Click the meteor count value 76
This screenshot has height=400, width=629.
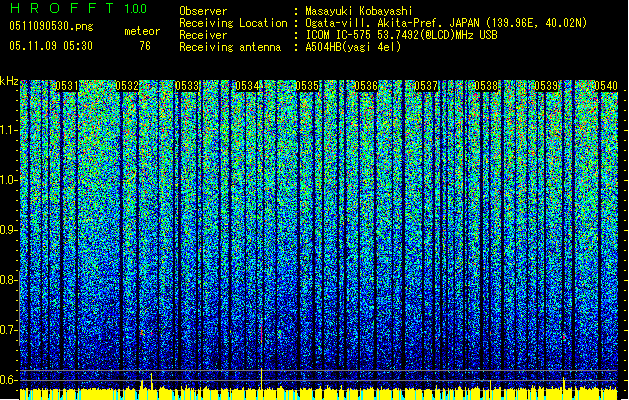(145, 46)
